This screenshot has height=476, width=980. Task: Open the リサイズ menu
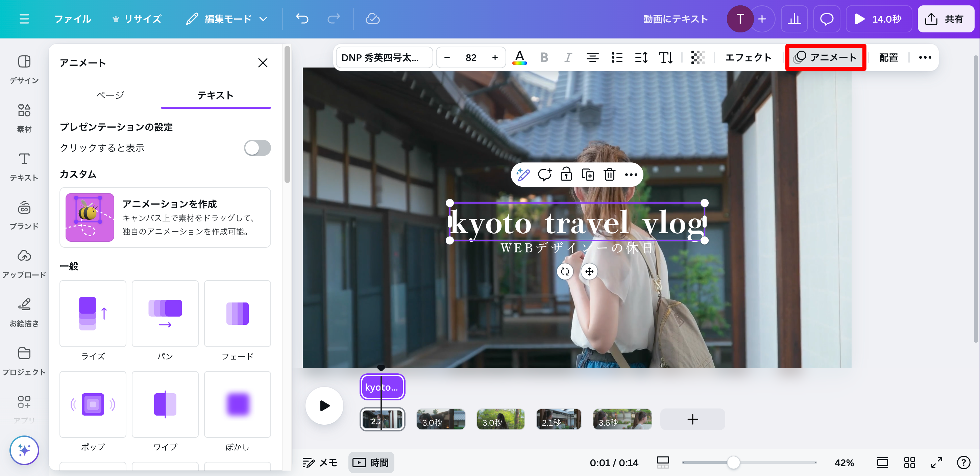tap(137, 19)
